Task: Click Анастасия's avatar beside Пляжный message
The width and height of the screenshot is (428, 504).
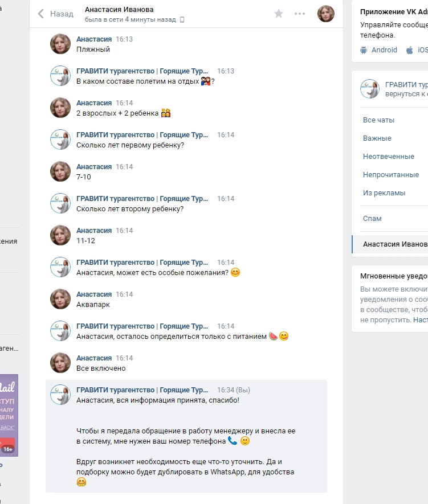Action: 60,44
